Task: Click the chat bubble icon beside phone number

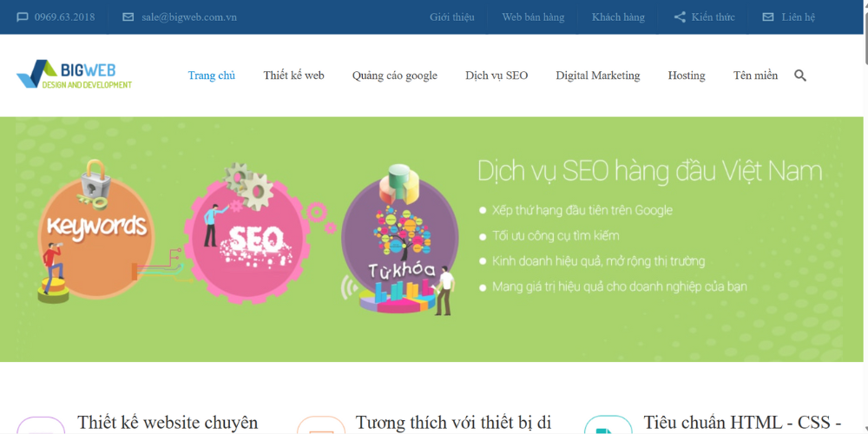Action: (23, 17)
